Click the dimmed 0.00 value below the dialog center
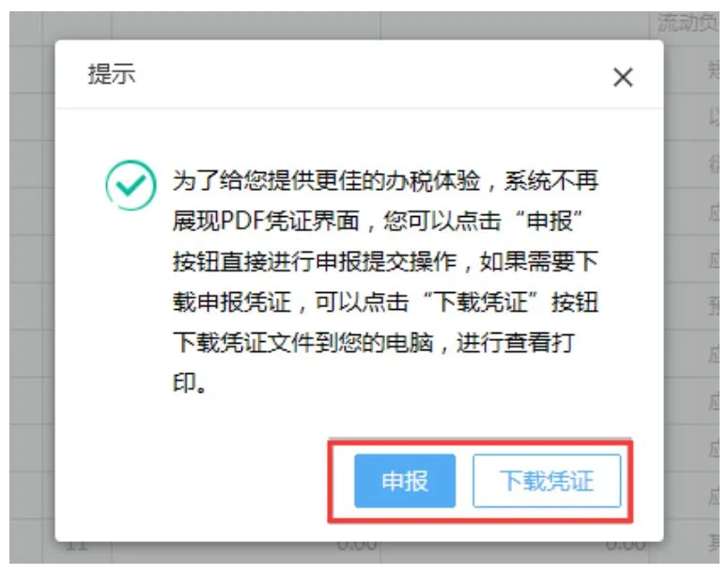This screenshot has height=574, width=728. tap(357, 546)
